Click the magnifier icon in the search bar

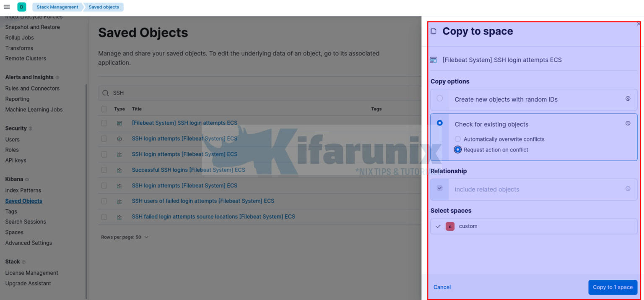click(x=105, y=92)
